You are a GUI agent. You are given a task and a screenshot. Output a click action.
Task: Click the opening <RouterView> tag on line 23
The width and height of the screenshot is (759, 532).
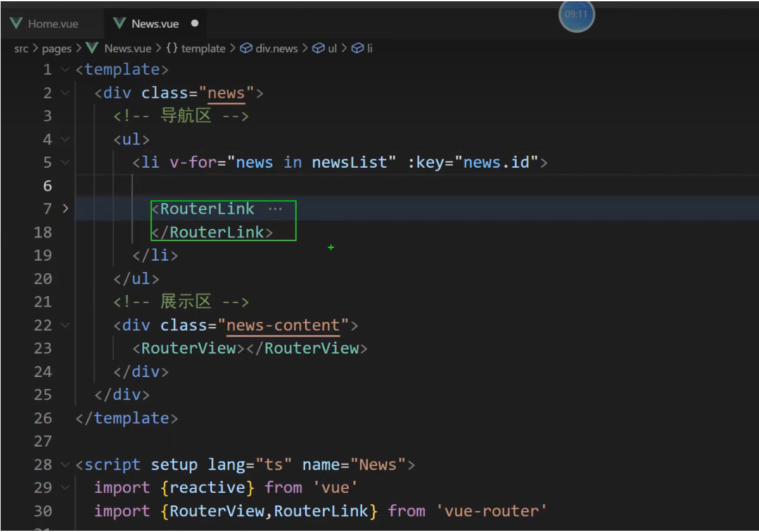(x=188, y=348)
